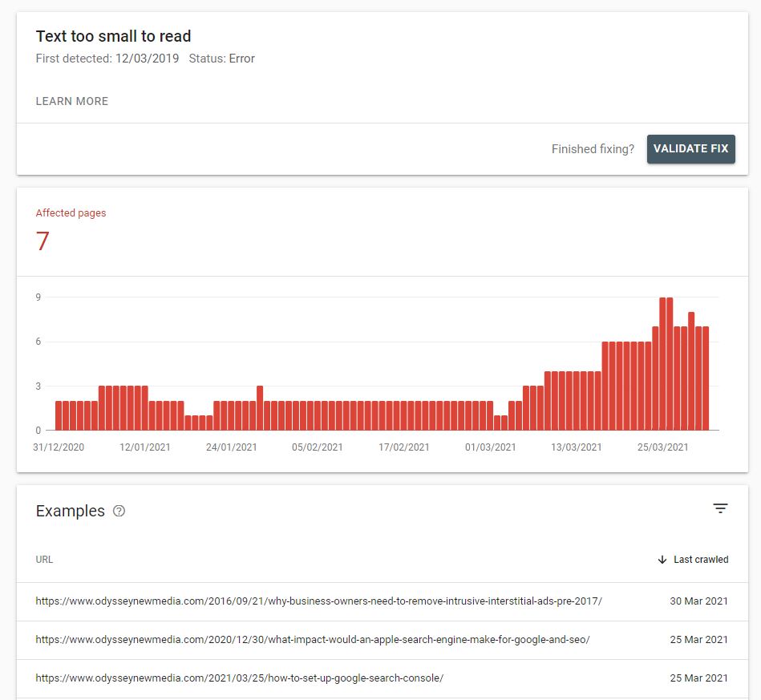
Task: Click the 31/12/2020 axis label
Action: 59,447
